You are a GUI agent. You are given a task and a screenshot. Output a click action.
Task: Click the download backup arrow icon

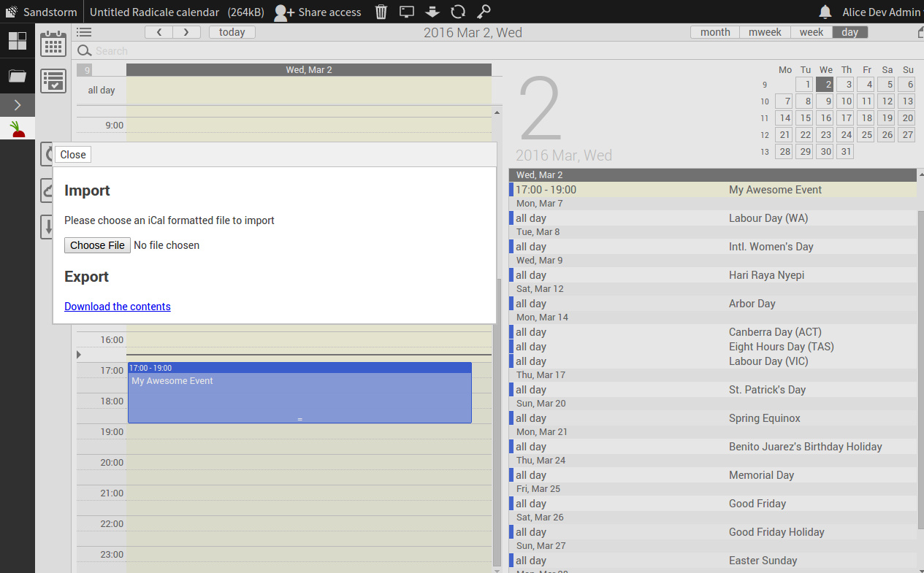click(432, 12)
